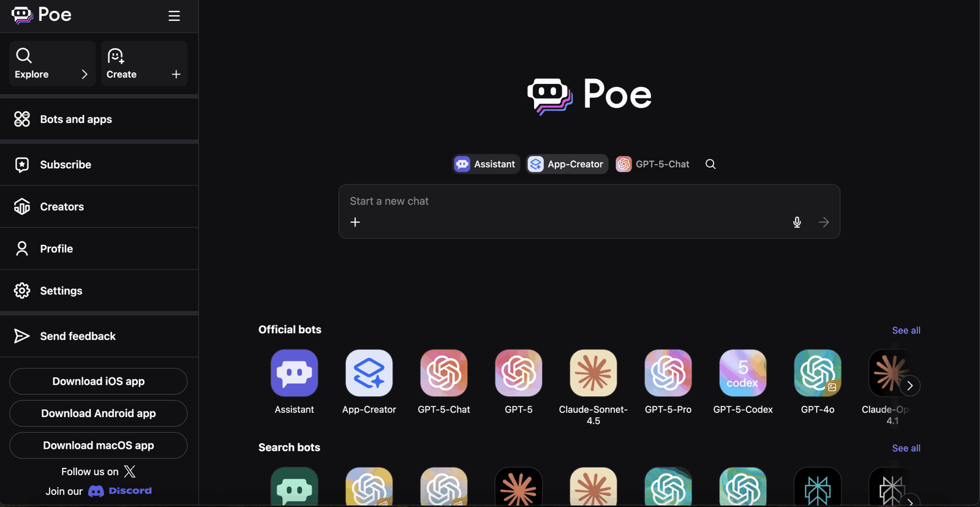The image size is (980, 507).
Task: Open the App-Creator bot in Official bots
Action: pos(369,382)
